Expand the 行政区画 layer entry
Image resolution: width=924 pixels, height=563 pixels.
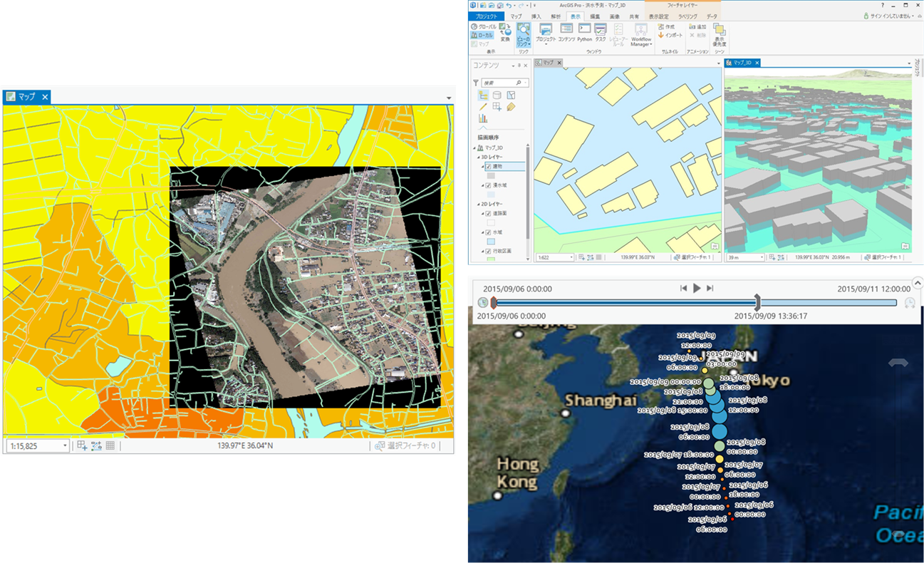[482, 250]
